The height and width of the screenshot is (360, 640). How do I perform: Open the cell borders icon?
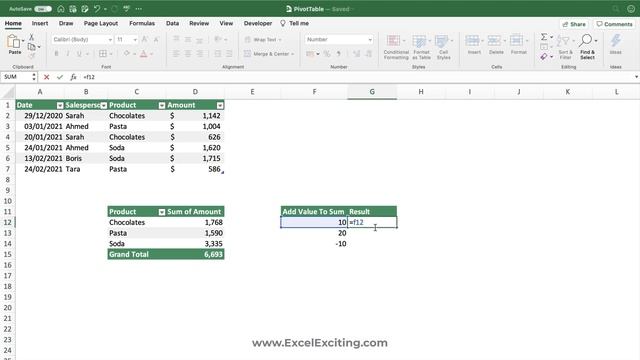click(103, 54)
